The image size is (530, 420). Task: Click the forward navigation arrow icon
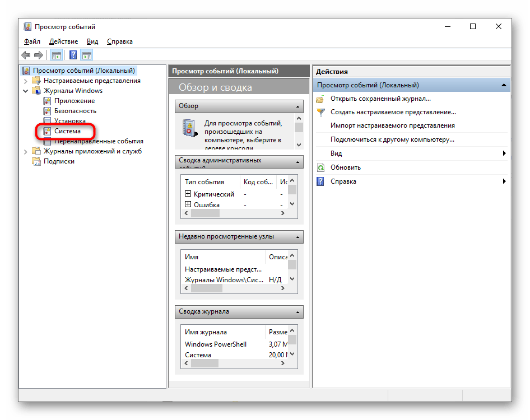pos(37,54)
